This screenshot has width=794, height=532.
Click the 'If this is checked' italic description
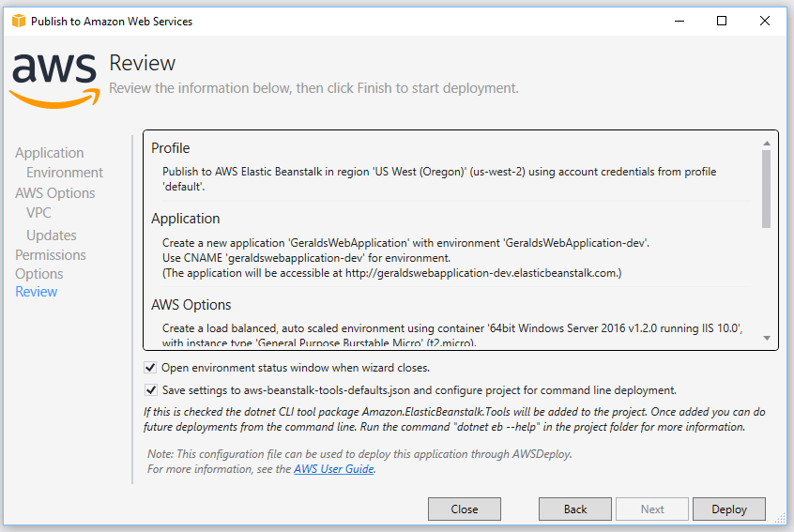[454, 419]
